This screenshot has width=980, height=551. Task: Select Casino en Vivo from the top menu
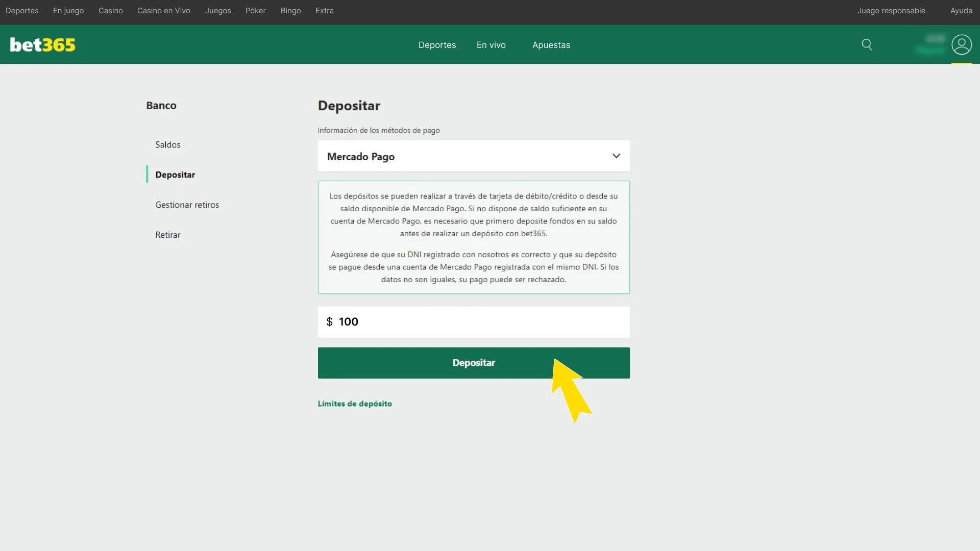(x=163, y=10)
